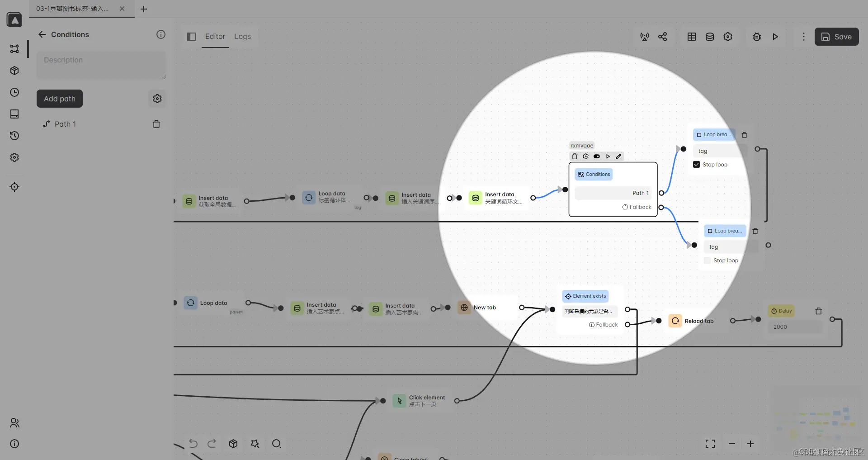
Task: Open the About info icon at sidebar bottom
Action: point(14,444)
